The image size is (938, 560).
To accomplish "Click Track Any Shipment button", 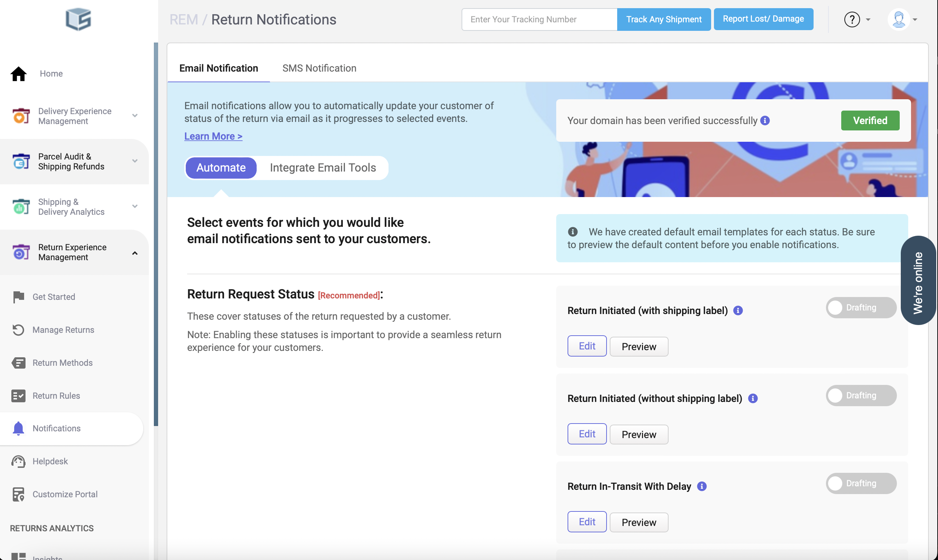I will pyautogui.click(x=664, y=19).
